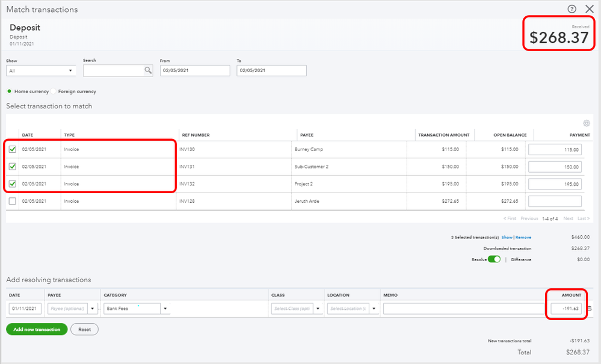Edit resolving transaction date 01/11/2021
601x364 pixels.
[x=25, y=309]
